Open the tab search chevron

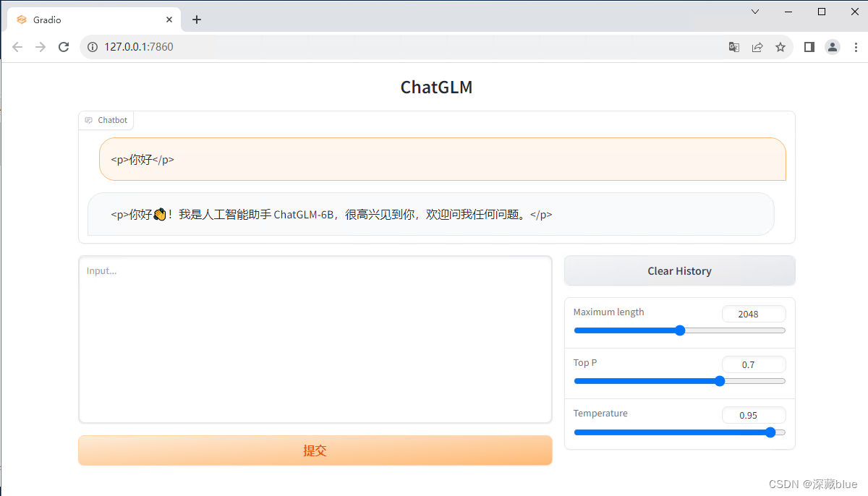(755, 12)
